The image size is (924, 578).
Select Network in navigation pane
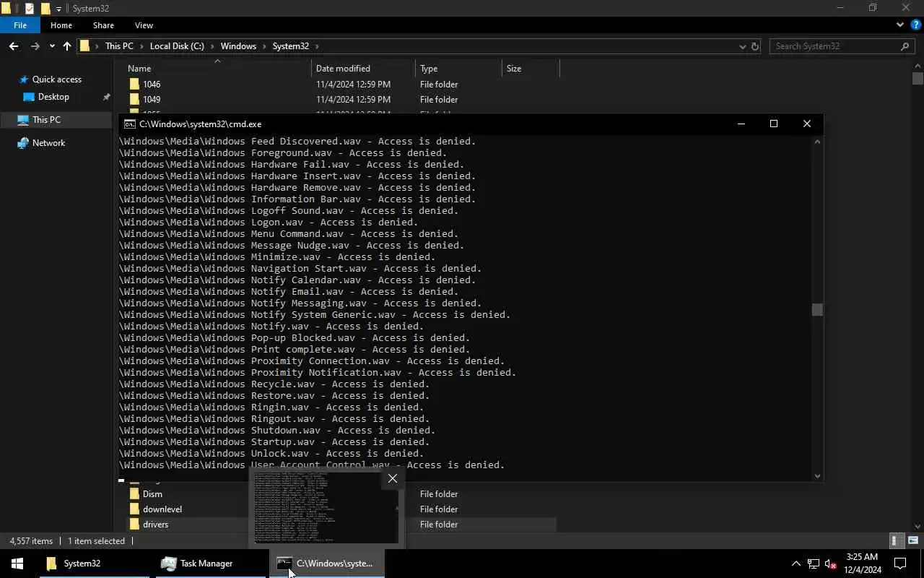pos(48,143)
